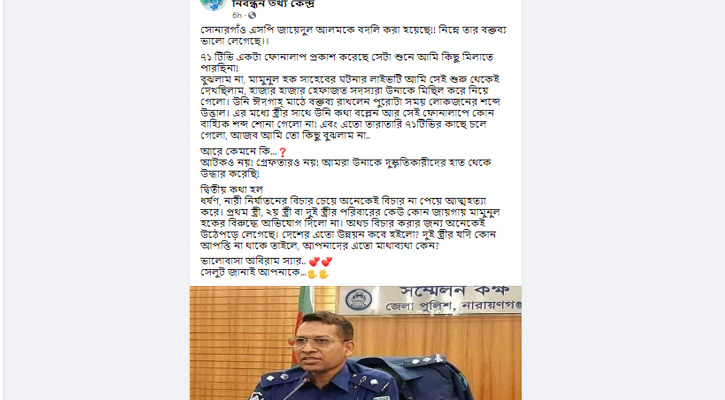Click the heading দ্বিতীয় কথা হল
The image size is (725, 400).
pyautogui.click(x=231, y=189)
